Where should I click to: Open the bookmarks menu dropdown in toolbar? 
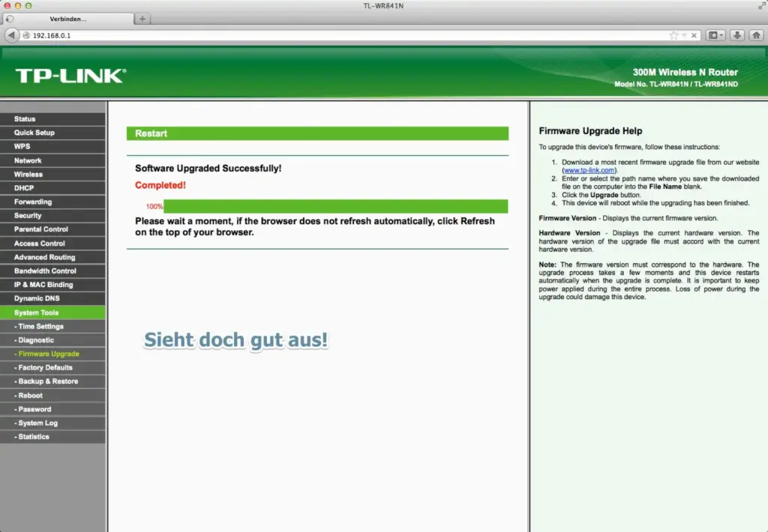click(x=716, y=35)
